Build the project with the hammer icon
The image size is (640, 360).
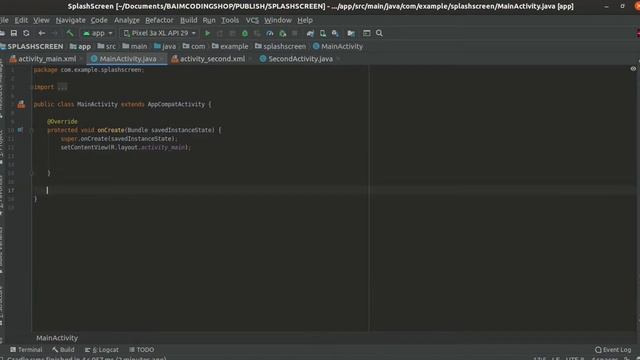(x=70, y=33)
